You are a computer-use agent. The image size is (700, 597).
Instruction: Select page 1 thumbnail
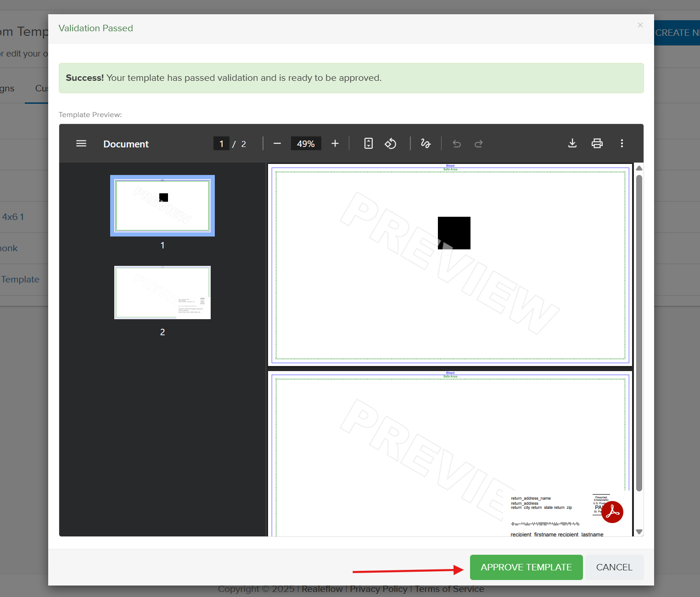[162, 206]
